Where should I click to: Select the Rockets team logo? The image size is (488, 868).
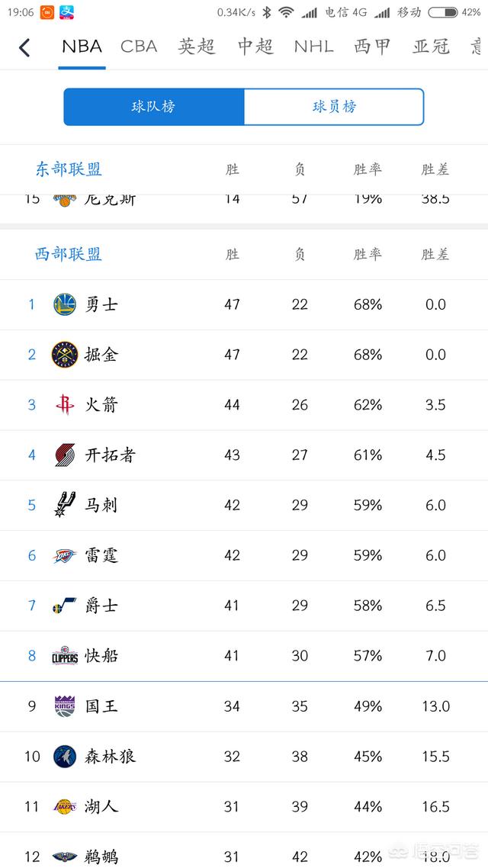[x=65, y=405]
